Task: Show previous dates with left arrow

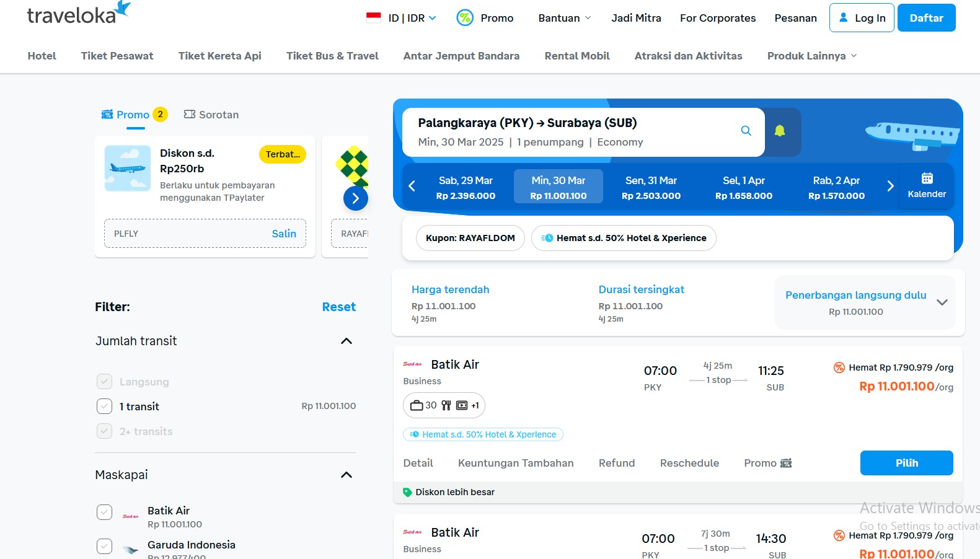Action: [412, 186]
